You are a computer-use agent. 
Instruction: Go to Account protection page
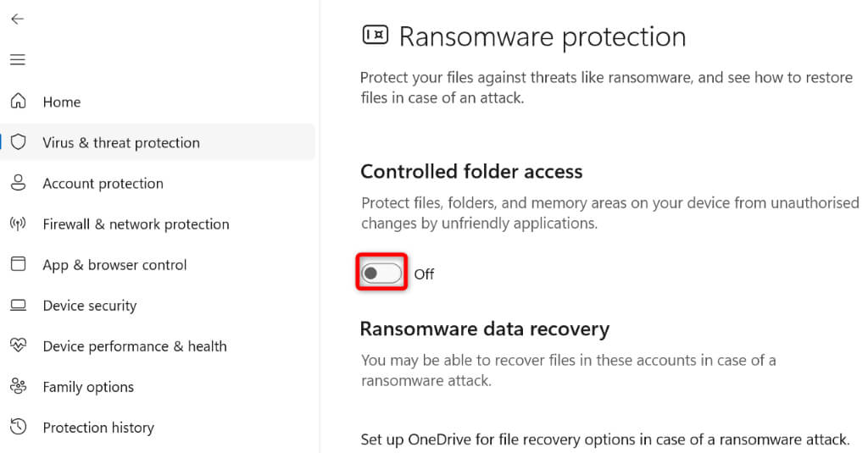pyautogui.click(x=103, y=183)
